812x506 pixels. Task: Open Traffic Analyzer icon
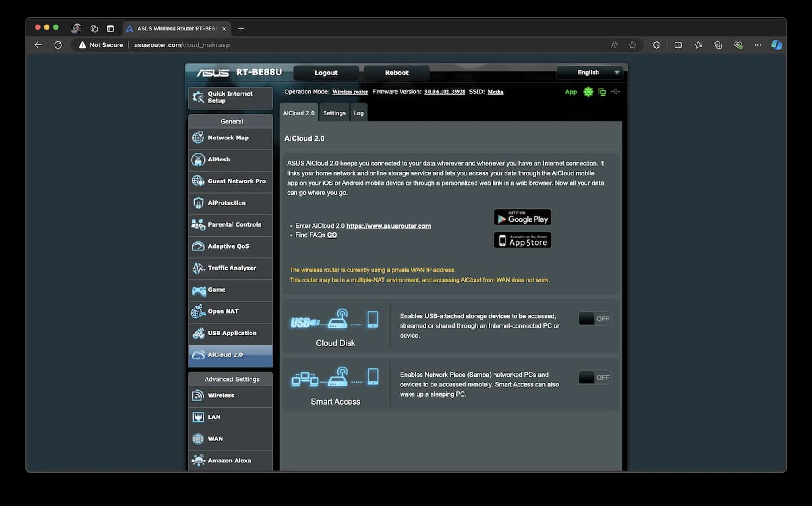(x=198, y=268)
